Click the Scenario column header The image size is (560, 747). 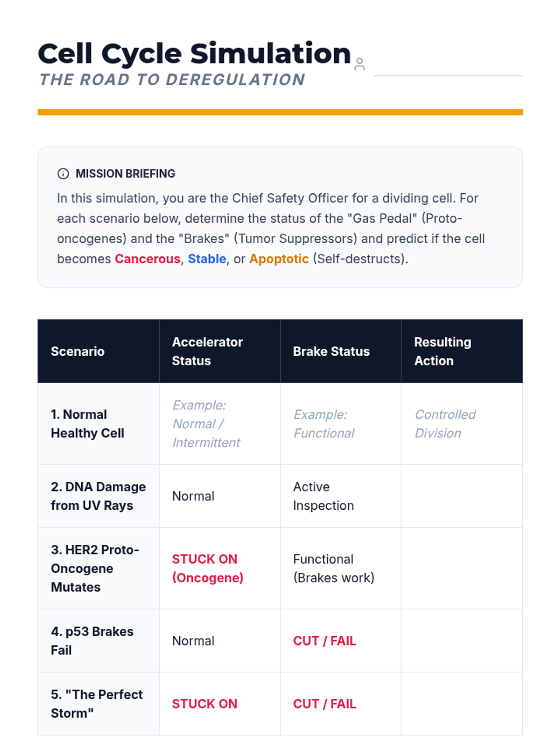[77, 351]
